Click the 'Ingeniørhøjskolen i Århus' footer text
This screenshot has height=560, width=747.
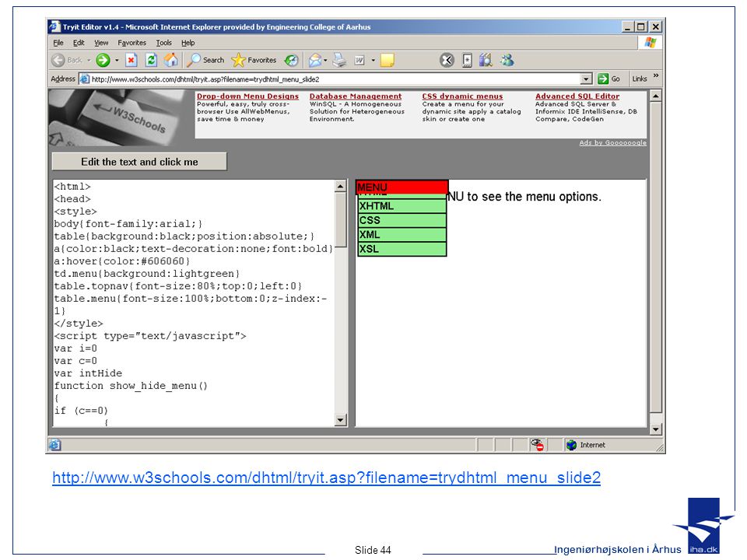pyautogui.click(x=617, y=550)
